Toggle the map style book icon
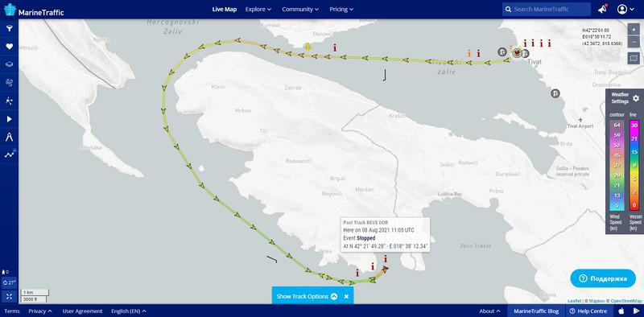 634,58
